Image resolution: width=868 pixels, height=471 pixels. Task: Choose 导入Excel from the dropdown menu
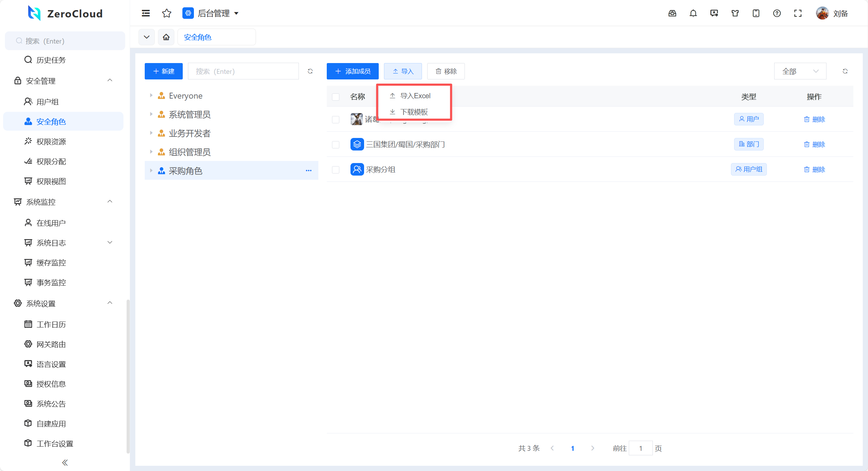click(415, 95)
